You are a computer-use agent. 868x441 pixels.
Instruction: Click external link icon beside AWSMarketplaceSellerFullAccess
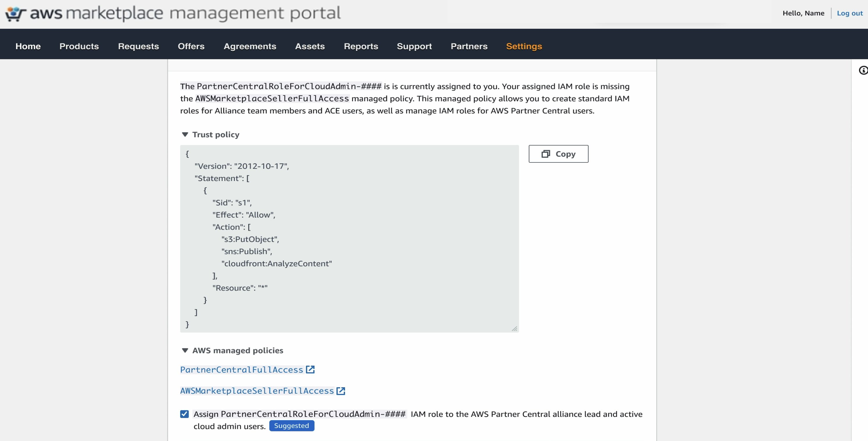[341, 391]
